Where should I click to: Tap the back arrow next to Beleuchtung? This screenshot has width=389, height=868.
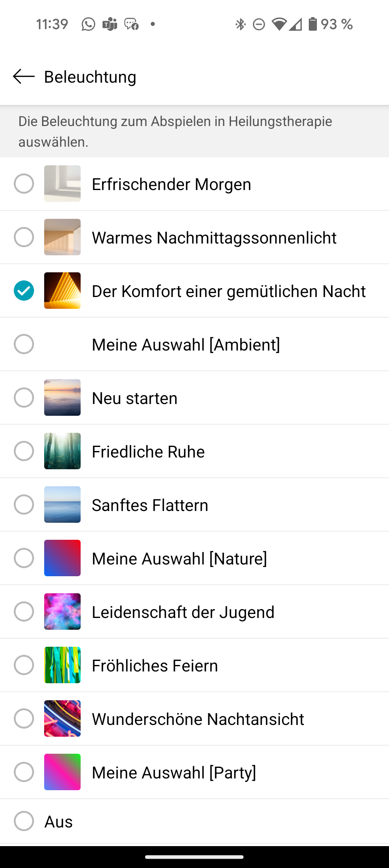point(24,77)
